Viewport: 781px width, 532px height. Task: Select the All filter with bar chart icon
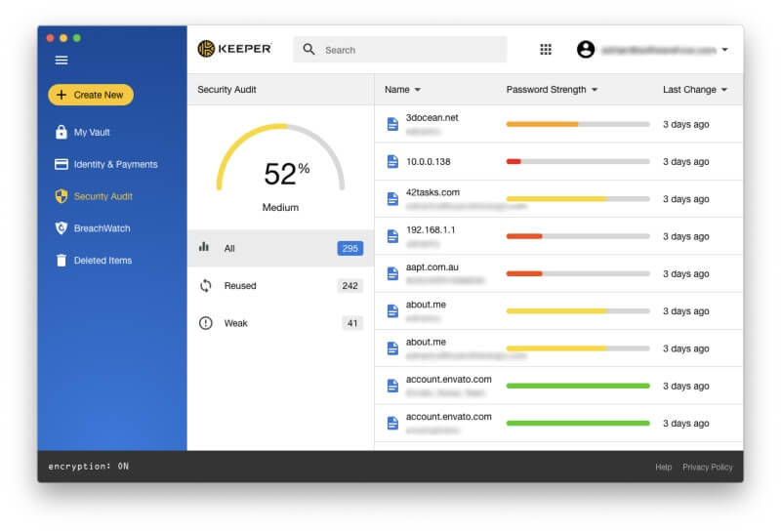point(280,248)
